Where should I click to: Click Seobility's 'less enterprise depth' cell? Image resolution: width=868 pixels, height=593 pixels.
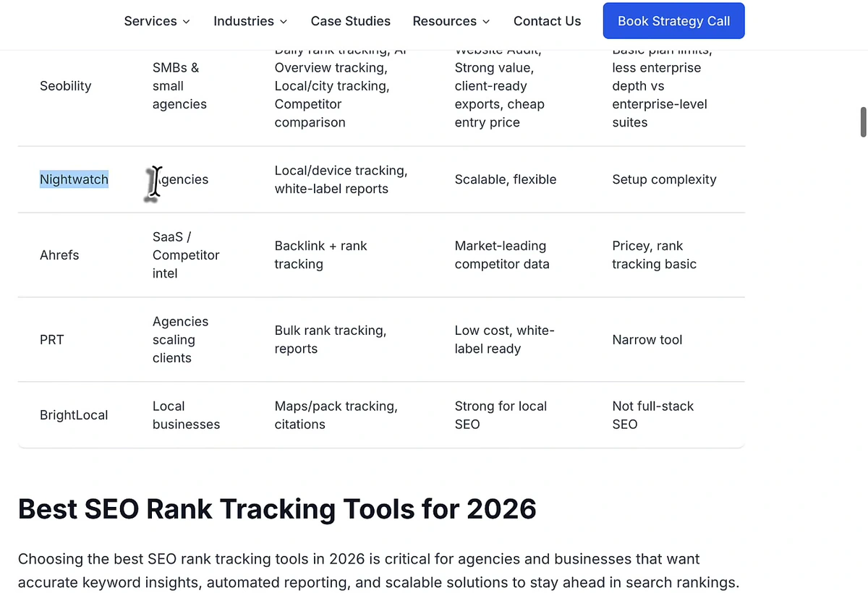coord(662,90)
